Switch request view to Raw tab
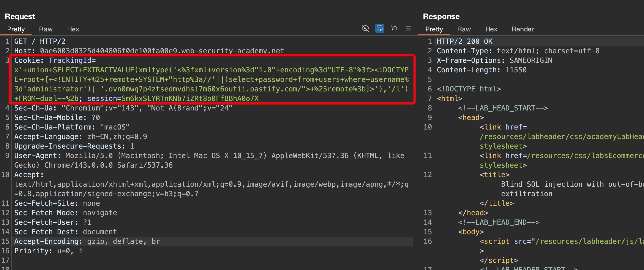644x270 pixels. [x=45, y=29]
